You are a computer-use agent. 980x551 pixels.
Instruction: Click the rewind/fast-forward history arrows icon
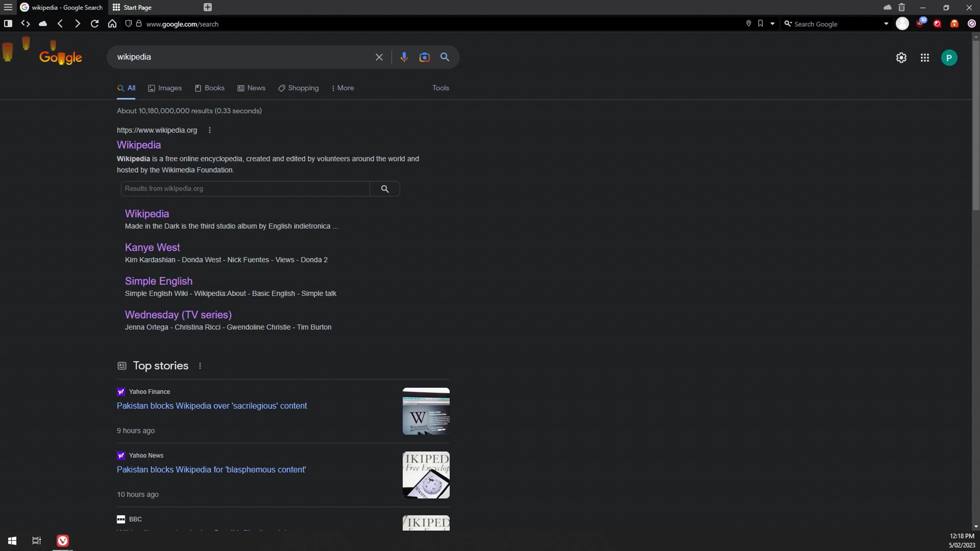coord(25,24)
